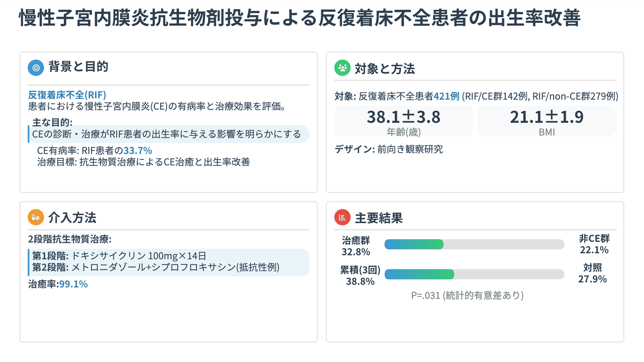Click the main slide title heading
This screenshot has height=362, width=644.
tap(299, 18)
